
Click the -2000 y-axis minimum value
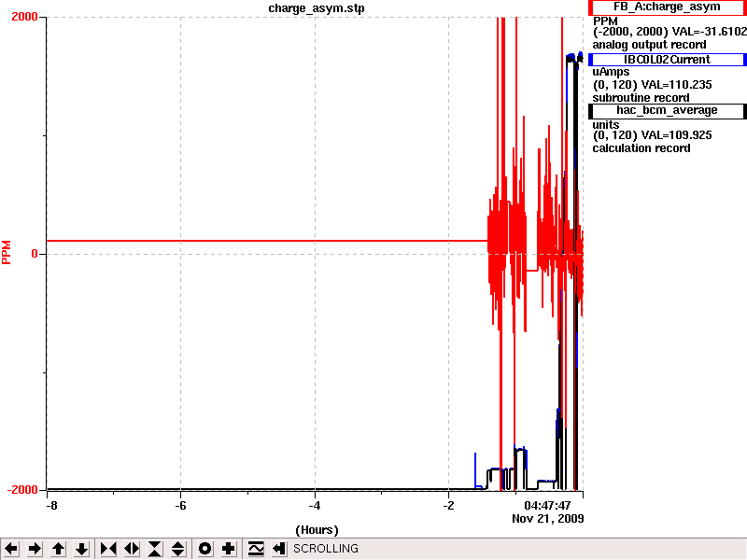click(21, 489)
